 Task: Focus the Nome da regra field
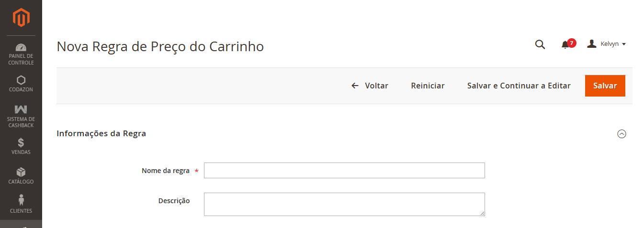[344, 171]
